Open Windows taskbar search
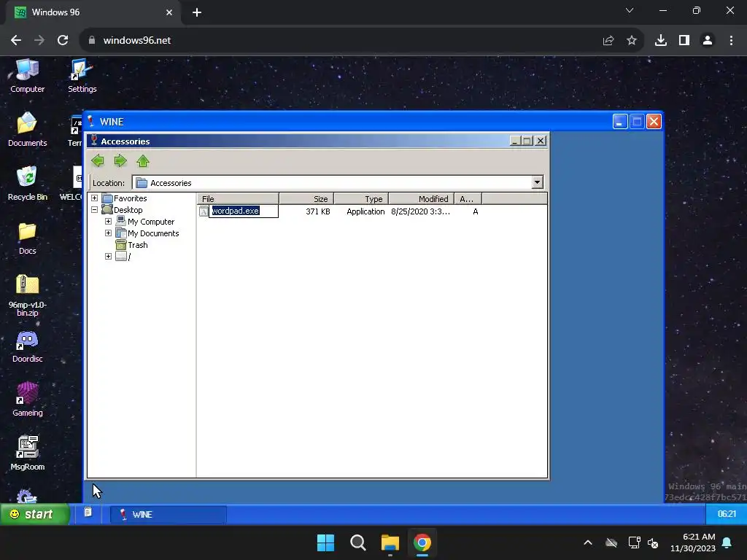This screenshot has width=747, height=560. [357, 542]
